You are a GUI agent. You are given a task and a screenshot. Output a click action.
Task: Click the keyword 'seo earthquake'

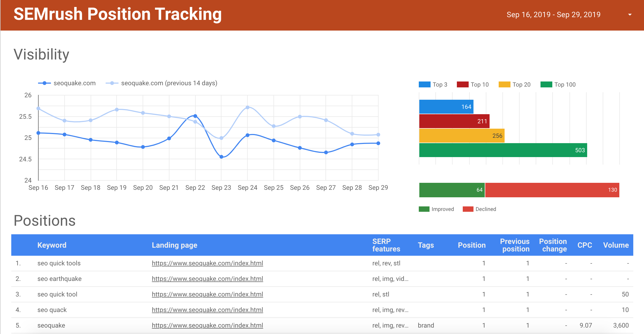(x=60, y=279)
